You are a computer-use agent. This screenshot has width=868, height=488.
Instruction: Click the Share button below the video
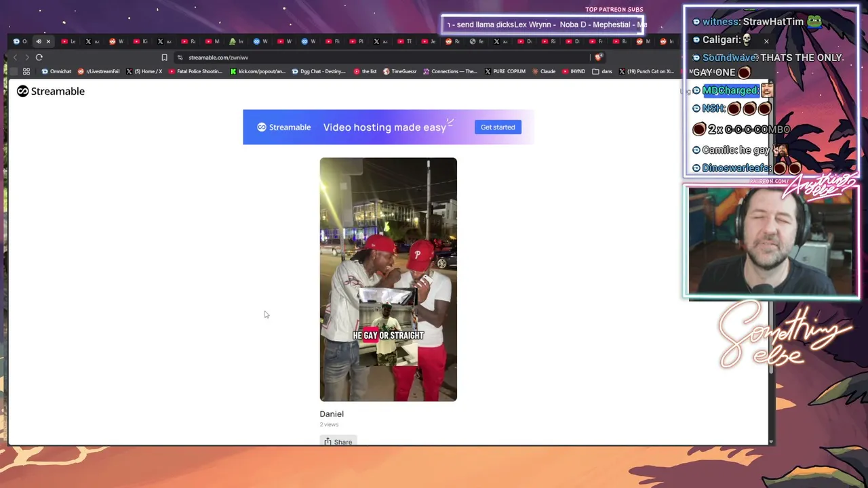(338, 442)
